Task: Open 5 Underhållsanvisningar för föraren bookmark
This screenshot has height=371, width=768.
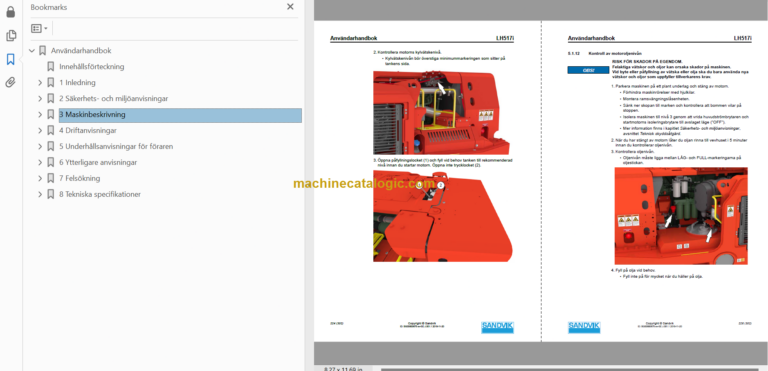Action: (116, 147)
